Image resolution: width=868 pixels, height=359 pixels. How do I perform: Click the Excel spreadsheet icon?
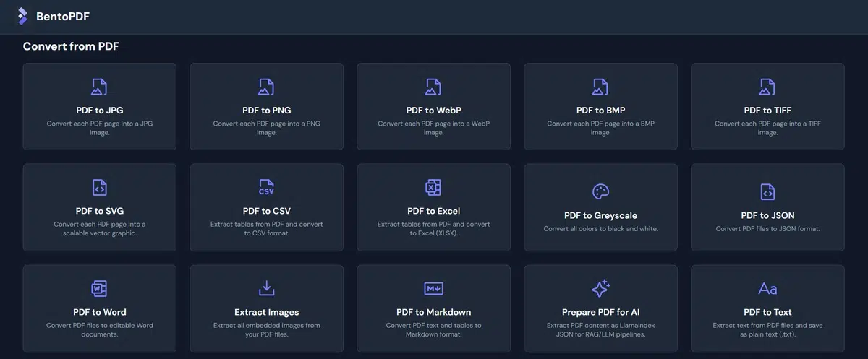(433, 188)
